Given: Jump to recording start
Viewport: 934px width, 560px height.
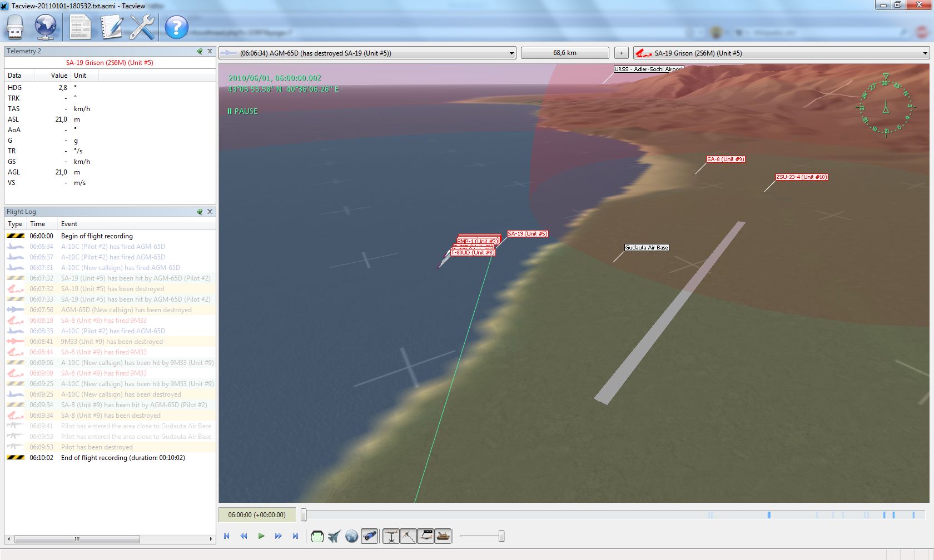Looking at the screenshot, I should point(227,536).
